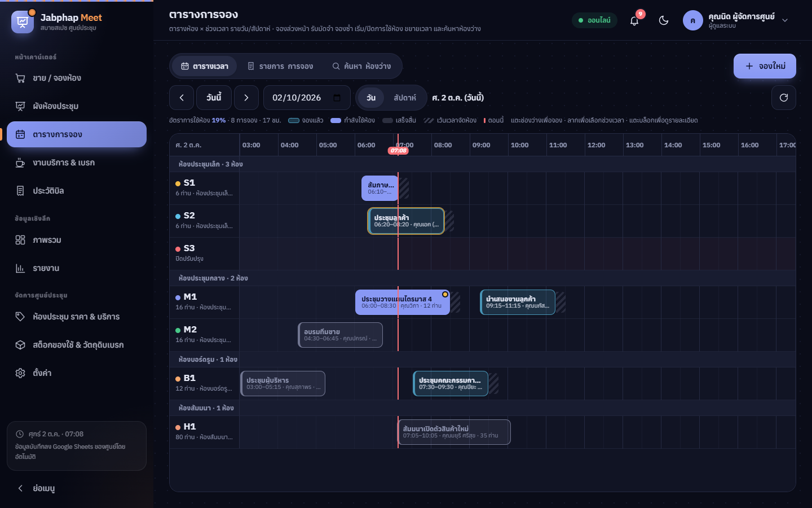Open the สัมภาษ... booking on room S1
Screen dimensions: 812x508
pos(380,188)
